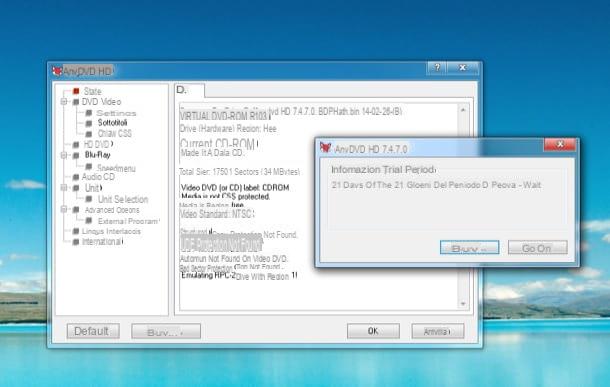610x387 pixels.
Task: Click the Settings node icon
Action: point(89,113)
